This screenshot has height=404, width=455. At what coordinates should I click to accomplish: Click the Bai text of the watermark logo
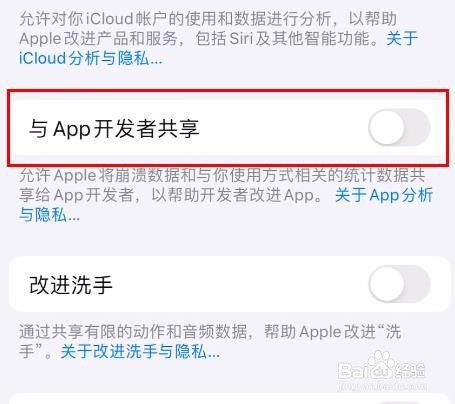[x=352, y=370]
